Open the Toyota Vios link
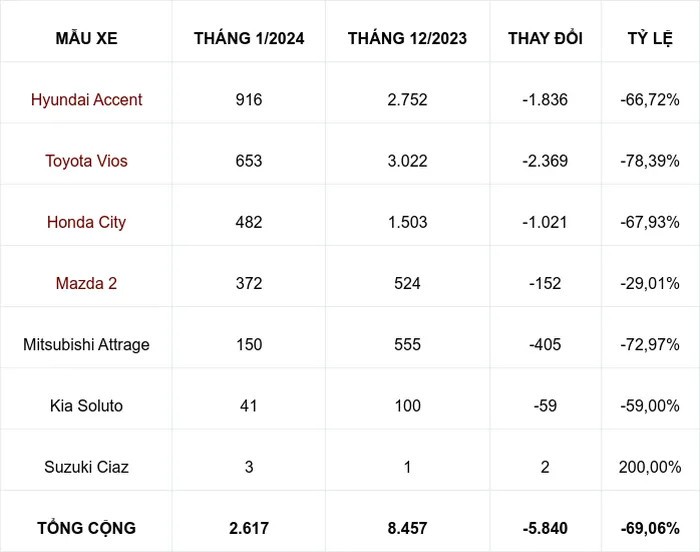Screen dimensions: 700x552 tap(86, 161)
